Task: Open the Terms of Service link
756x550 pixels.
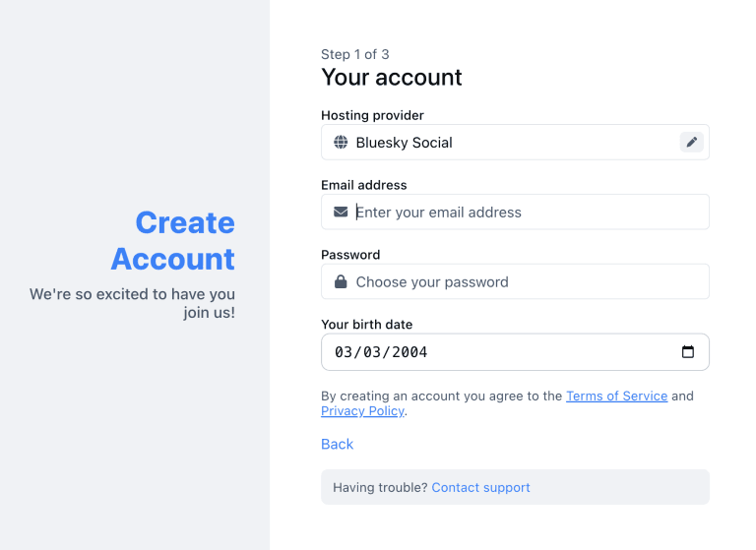Action: [616, 396]
